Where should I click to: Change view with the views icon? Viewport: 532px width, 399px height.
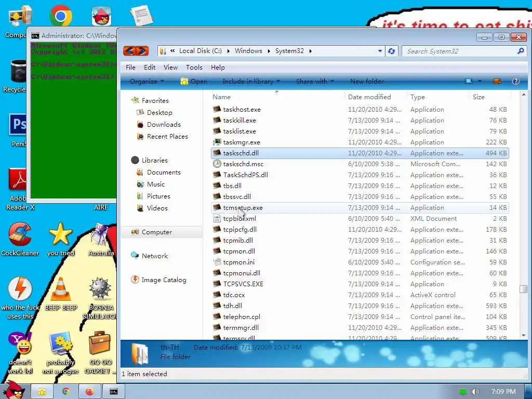(x=469, y=82)
